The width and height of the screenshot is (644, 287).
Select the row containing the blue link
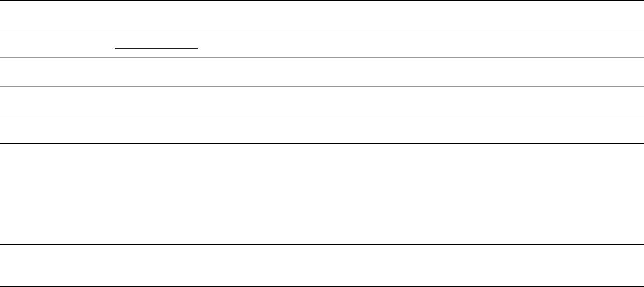(x=322, y=43)
